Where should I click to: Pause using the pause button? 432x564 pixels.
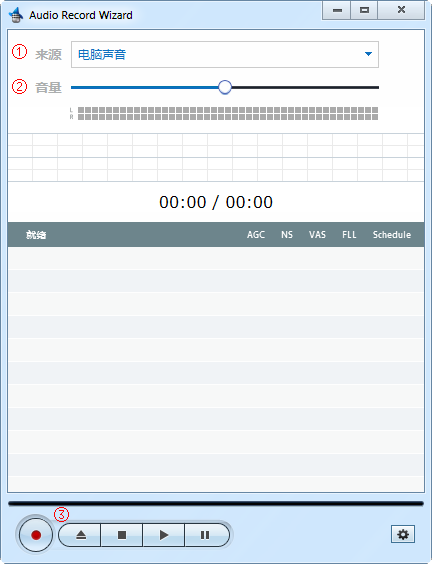pos(206,535)
